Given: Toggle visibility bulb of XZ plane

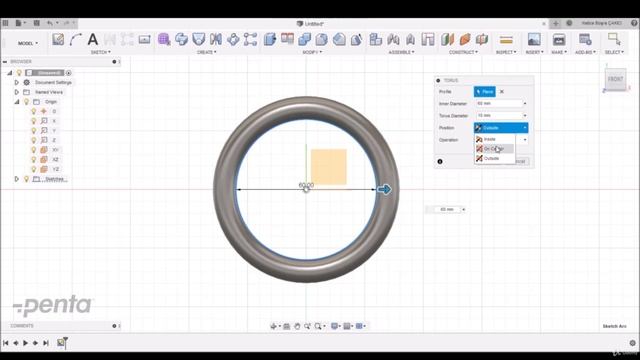Looking at the screenshot, I should coord(34,159).
